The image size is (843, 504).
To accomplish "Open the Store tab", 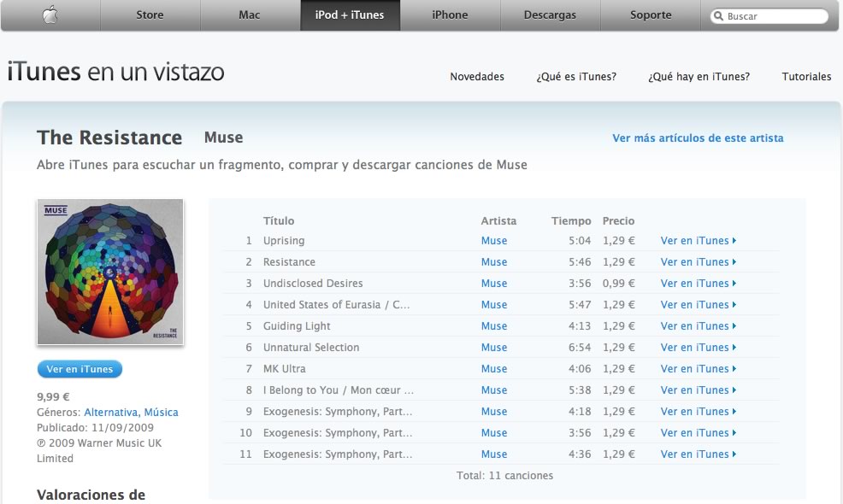I will pyautogui.click(x=150, y=15).
